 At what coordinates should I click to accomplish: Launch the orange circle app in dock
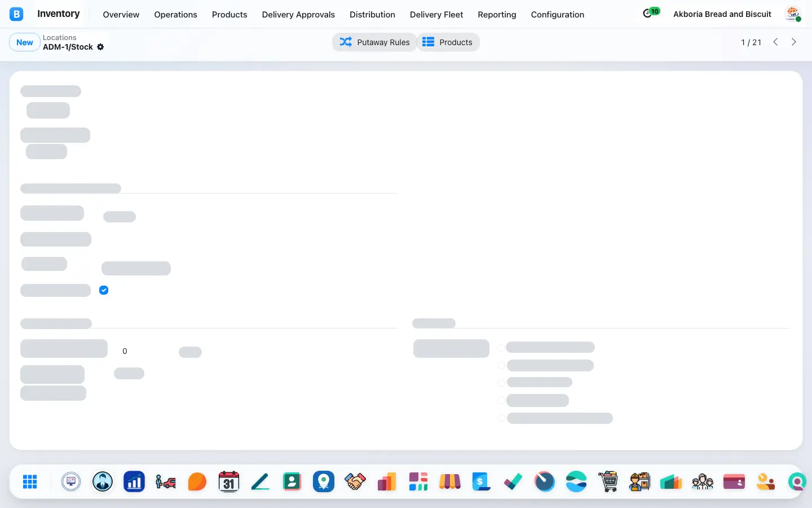tap(197, 481)
